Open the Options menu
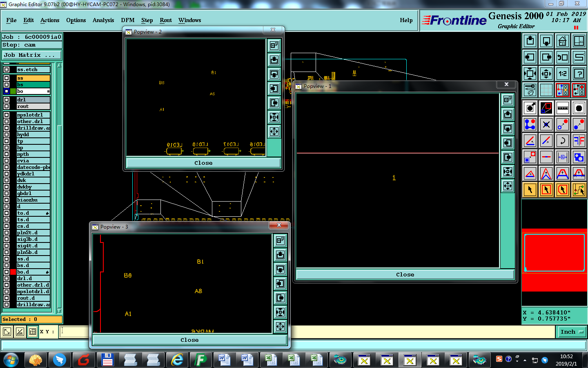This screenshot has height=368, width=588. coord(76,20)
